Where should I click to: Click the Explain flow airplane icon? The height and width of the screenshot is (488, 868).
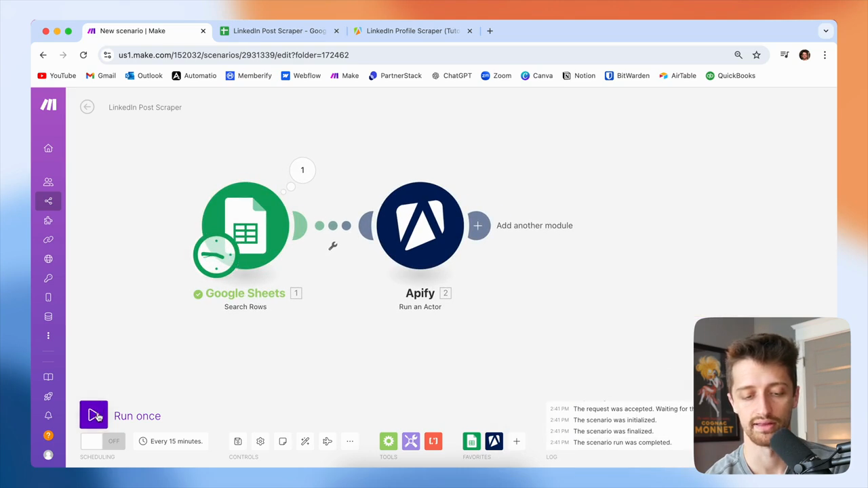(x=328, y=441)
